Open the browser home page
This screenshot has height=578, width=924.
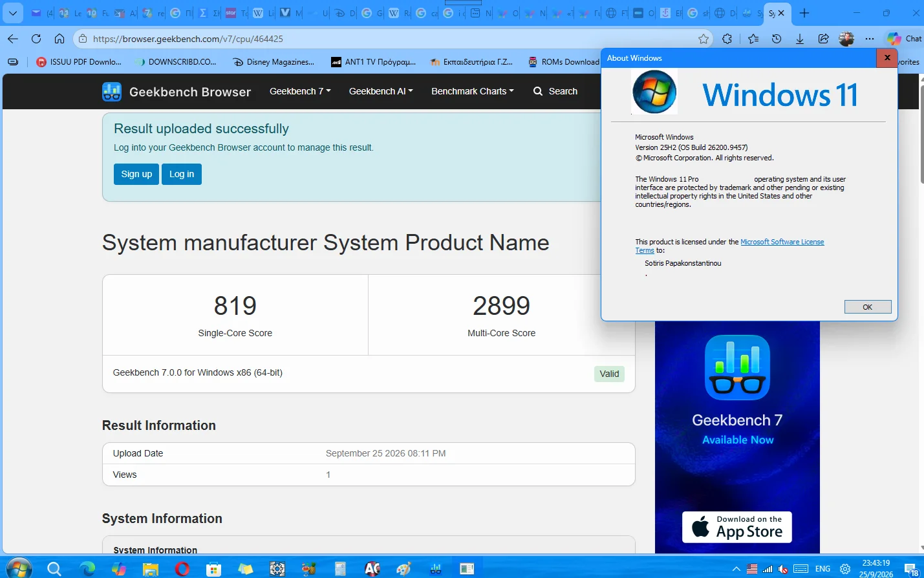(x=59, y=39)
